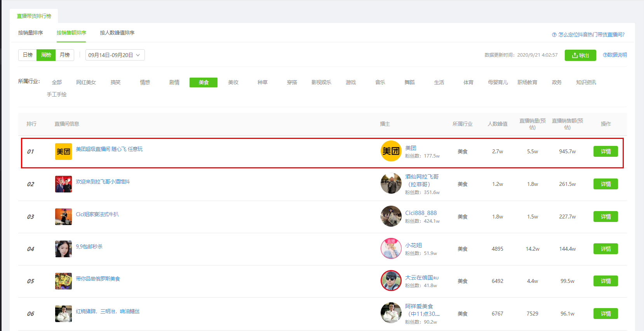
Task: Open 带你品尝俄罗斯美食 live room link
Action: coord(98,279)
